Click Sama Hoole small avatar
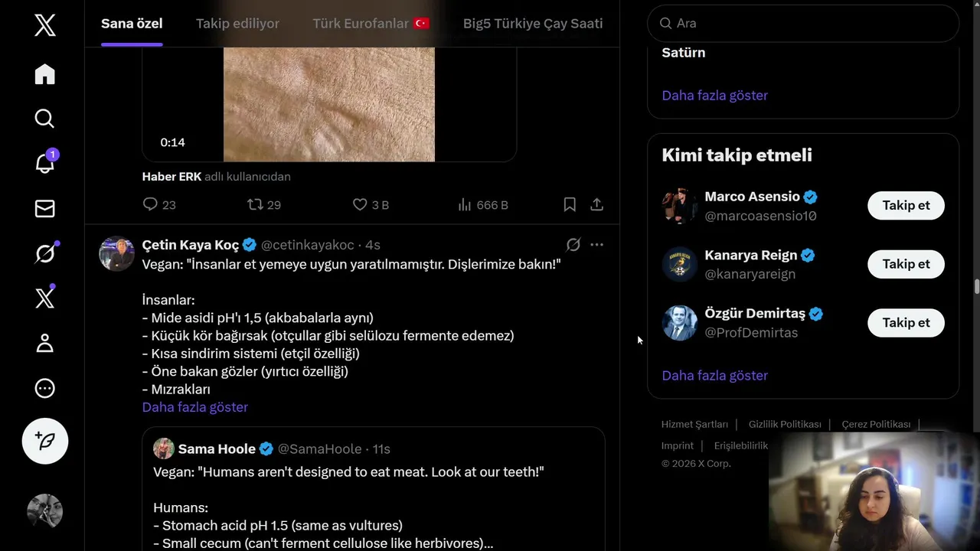 coord(163,448)
